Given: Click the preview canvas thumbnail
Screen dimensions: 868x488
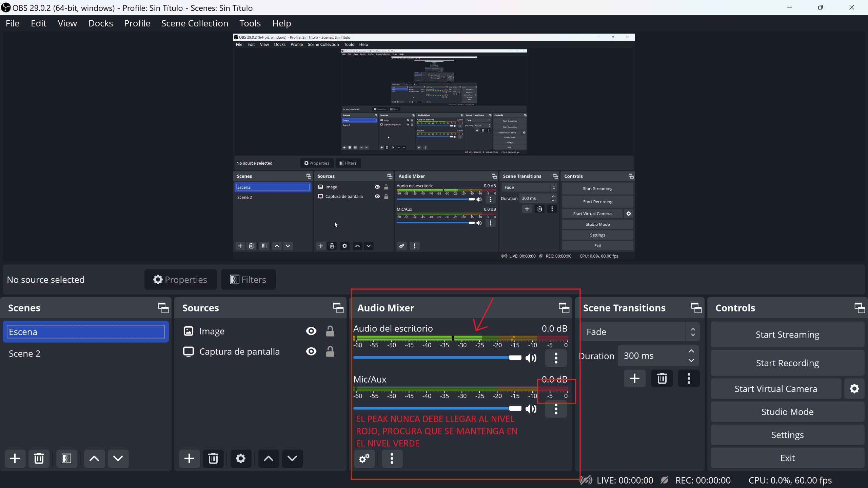Looking at the screenshot, I should (434, 146).
